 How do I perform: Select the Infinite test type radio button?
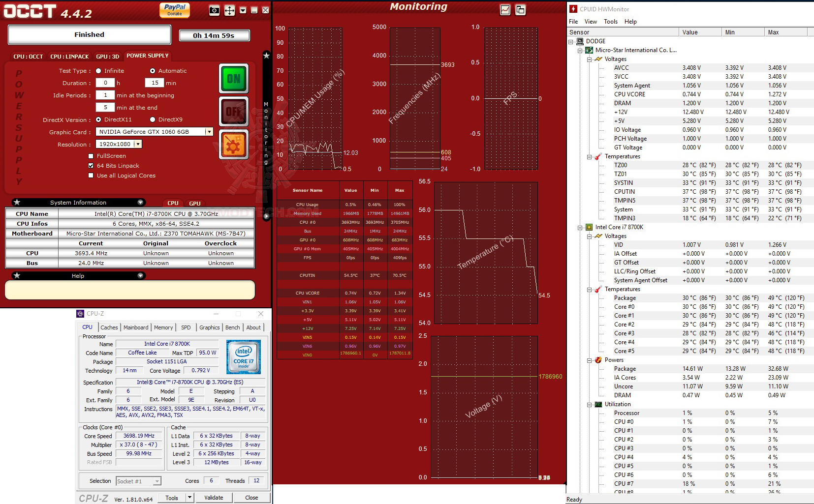98,71
